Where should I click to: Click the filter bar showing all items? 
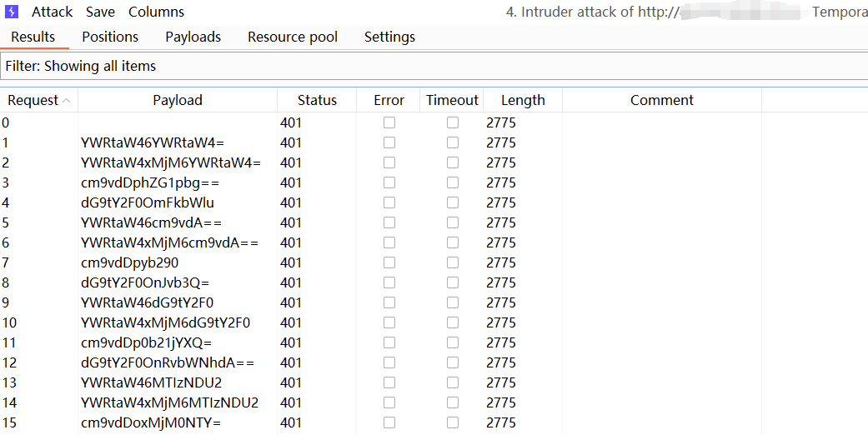[434, 66]
